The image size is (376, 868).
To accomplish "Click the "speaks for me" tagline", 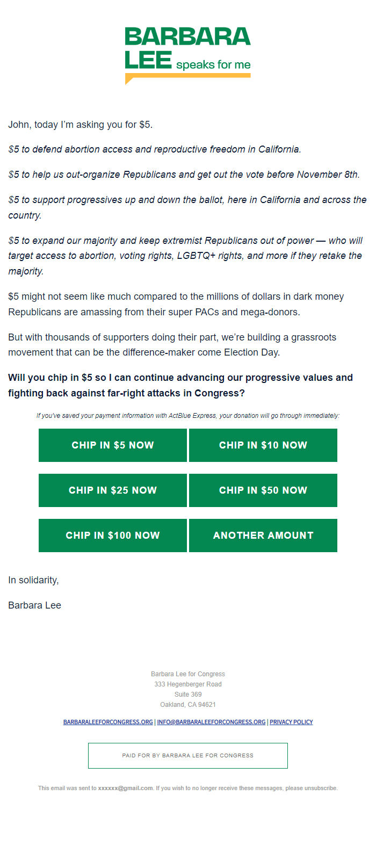I will point(213,65).
